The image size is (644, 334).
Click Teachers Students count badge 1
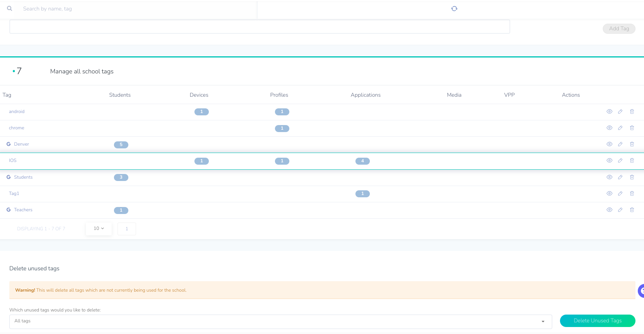(x=121, y=210)
